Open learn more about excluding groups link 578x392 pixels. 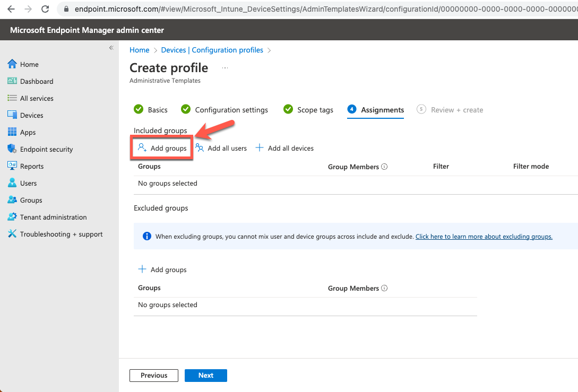pyautogui.click(x=484, y=237)
